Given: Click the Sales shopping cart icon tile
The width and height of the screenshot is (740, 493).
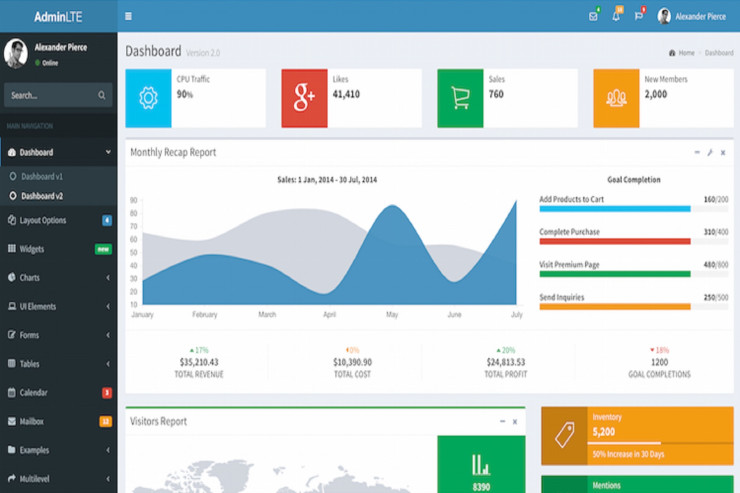Looking at the screenshot, I should point(460,98).
